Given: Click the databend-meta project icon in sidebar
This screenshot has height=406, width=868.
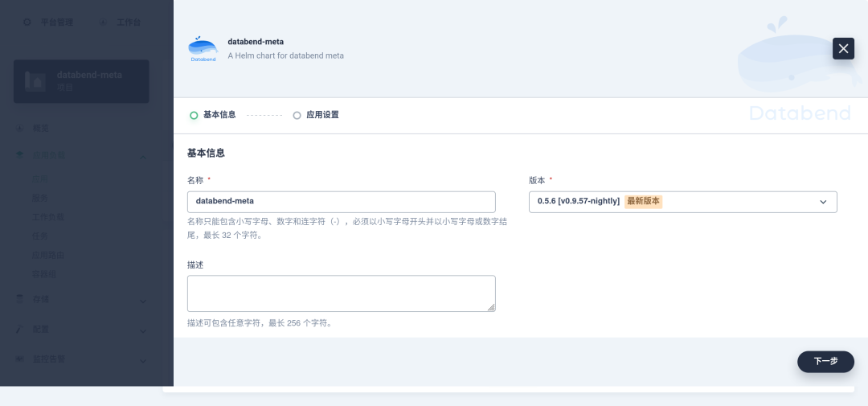Looking at the screenshot, I should pos(35,80).
